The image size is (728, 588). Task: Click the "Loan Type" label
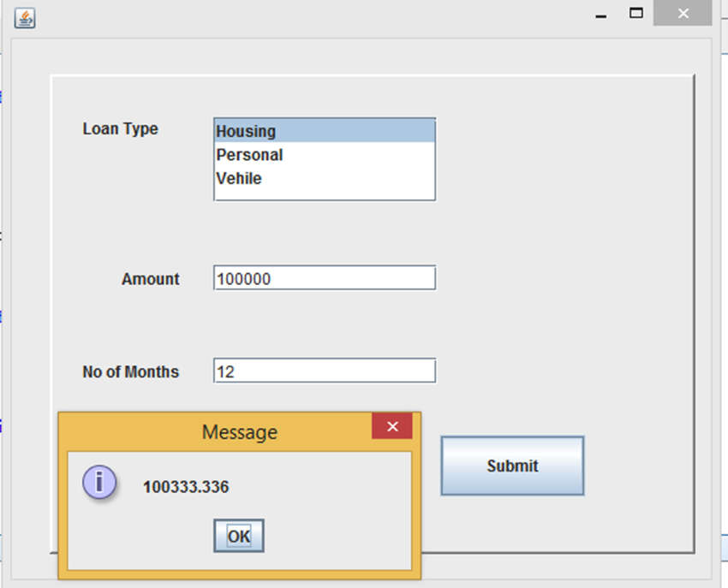click(120, 129)
